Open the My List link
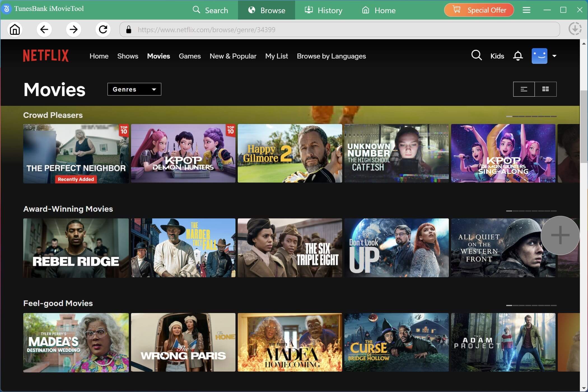The image size is (588, 392). click(276, 56)
